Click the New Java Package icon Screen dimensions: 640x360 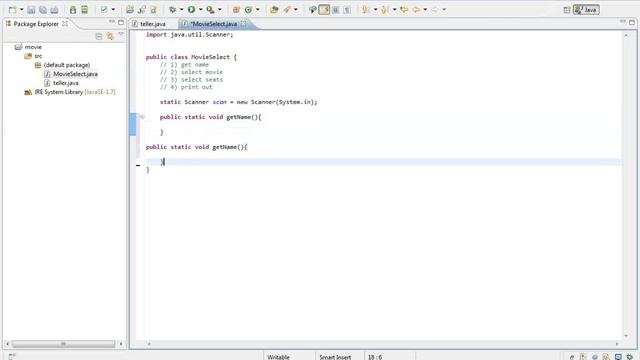(236, 9)
